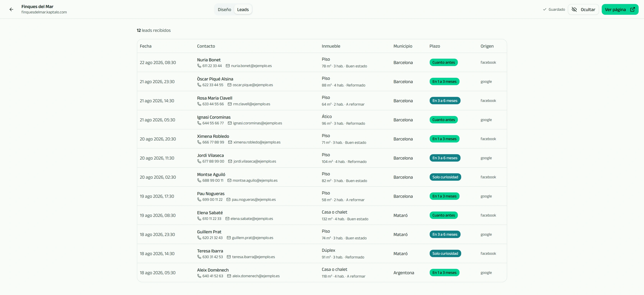Click the Contacto column header
644x295 pixels.
(206, 46)
